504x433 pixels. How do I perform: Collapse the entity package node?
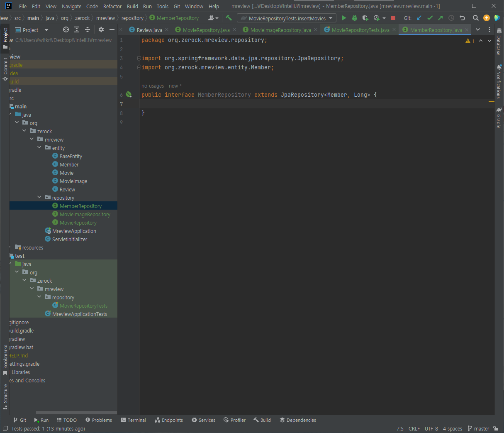tap(39, 147)
